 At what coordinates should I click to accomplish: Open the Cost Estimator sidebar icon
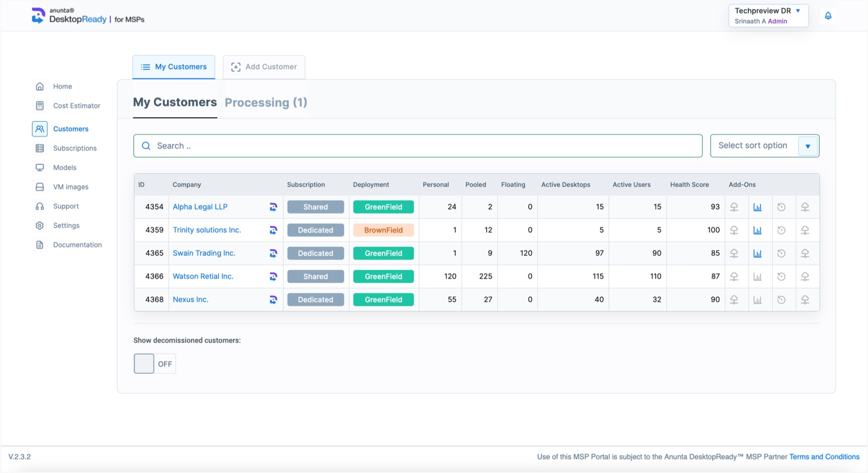coord(40,106)
